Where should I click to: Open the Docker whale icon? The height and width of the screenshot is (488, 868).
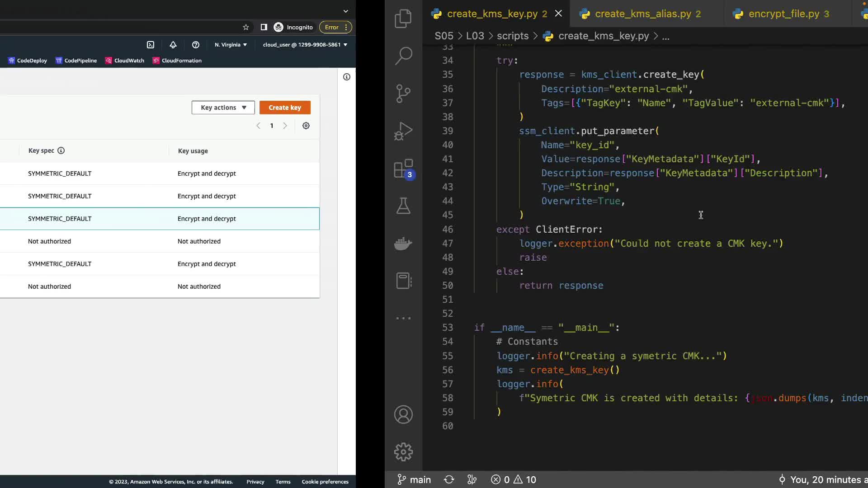pyautogui.click(x=403, y=244)
